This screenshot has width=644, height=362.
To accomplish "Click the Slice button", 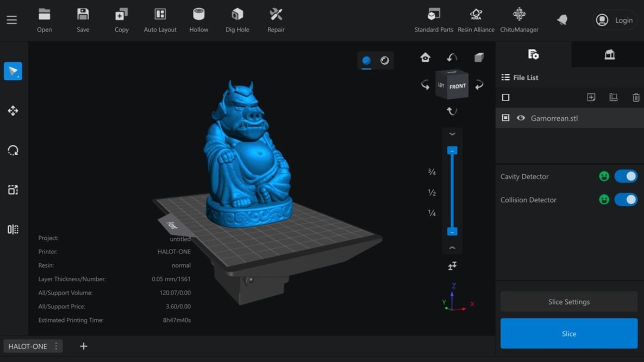I will [568, 333].
